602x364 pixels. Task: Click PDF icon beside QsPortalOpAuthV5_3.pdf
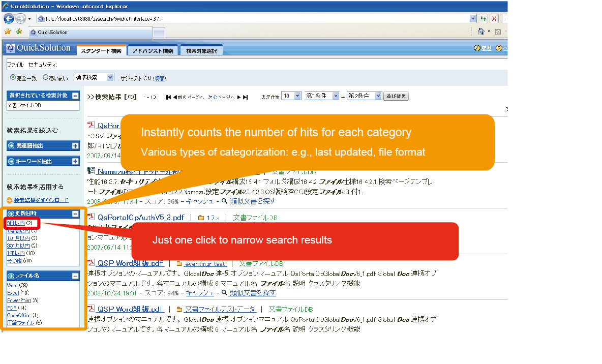[x=91, y=217]
